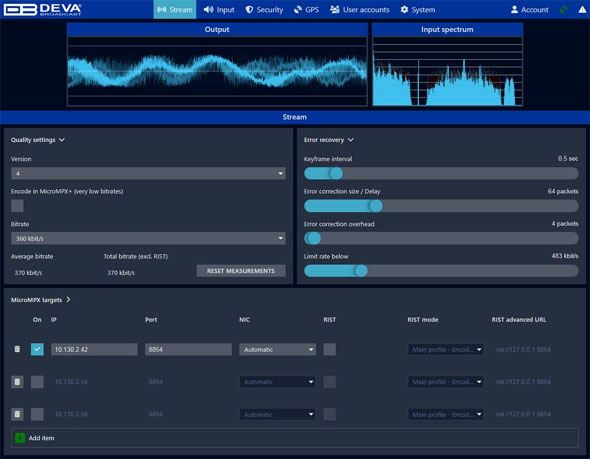Open NIC dropdown for 10.130.2.58
Viewport: 590px width, 459px height.
pyautogui.click(x=278, y=414)
